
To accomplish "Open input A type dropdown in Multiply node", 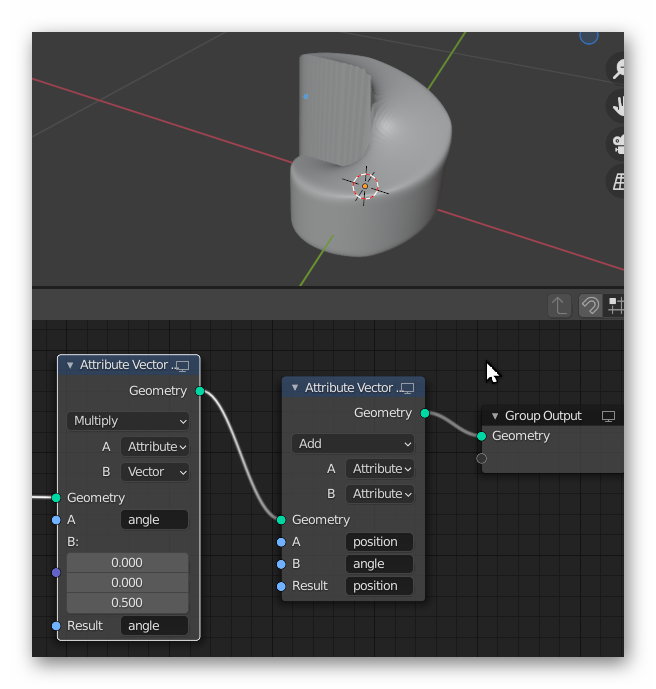I will pos(155,447).
